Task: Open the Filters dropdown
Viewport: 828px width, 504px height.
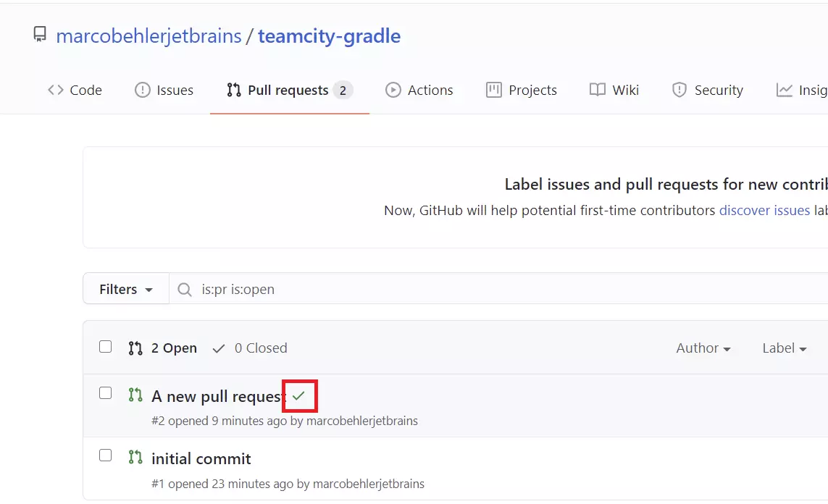Action: (x=125, y=289)
